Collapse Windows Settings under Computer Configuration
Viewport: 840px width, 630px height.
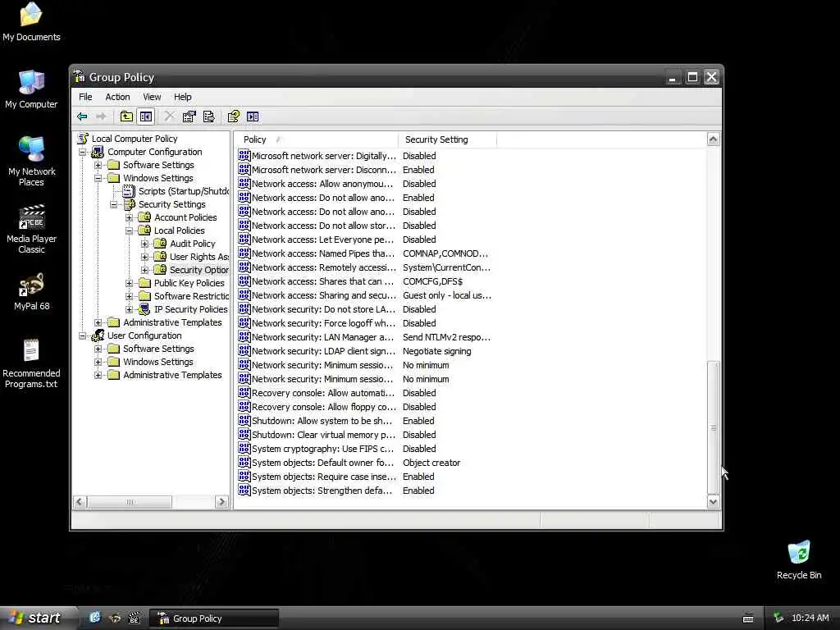point(98,178)
